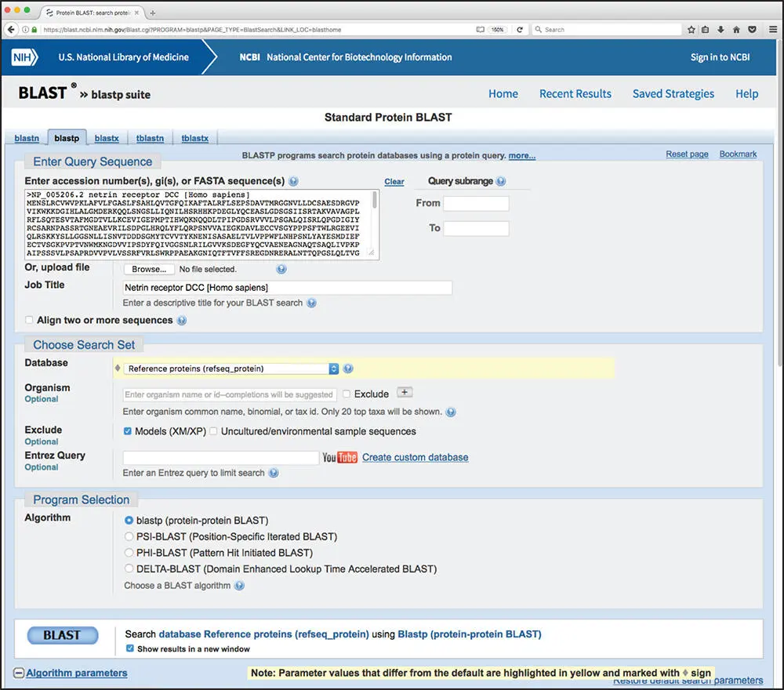The height and width of the screenshot is (690, 784).
Task: Open the Help navigation link
Action: click(746, 94)
